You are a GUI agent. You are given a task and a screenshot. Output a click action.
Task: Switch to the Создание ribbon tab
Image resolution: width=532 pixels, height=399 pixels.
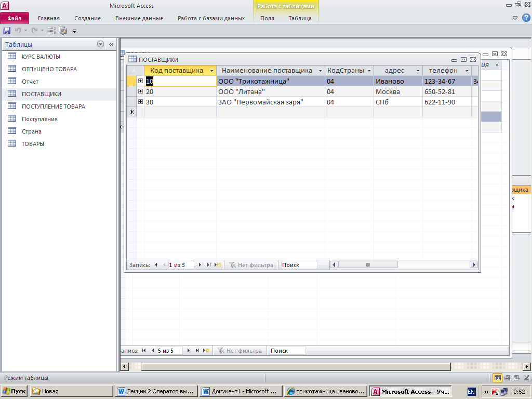pyautogui.click(x=87, y=18)
